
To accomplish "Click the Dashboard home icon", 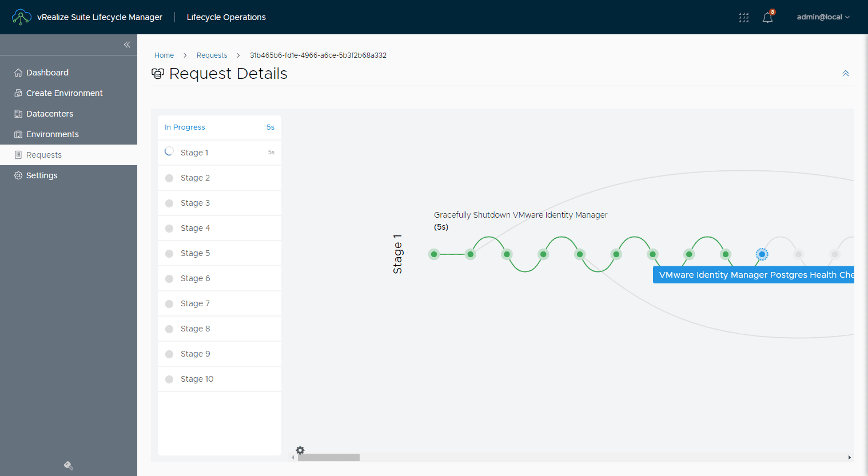I will tap(18, 73).
